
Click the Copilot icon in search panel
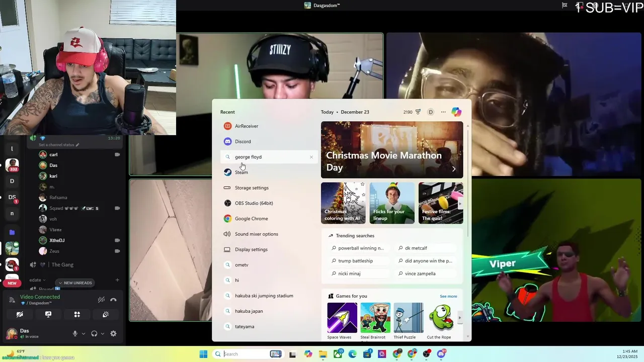(456, 112)
